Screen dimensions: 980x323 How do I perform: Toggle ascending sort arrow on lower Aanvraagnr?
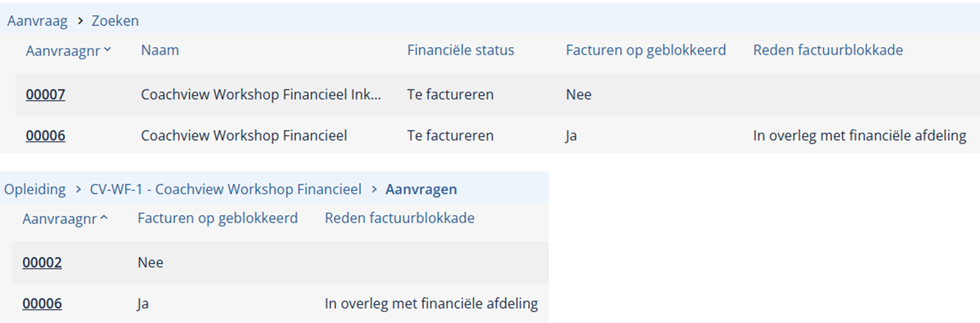click(104, 218)
